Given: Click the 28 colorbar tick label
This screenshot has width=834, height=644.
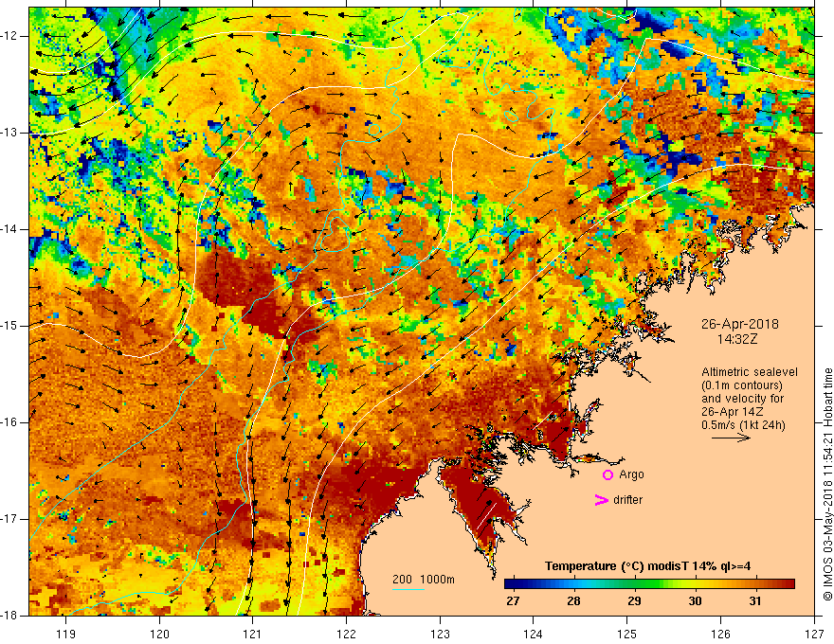Looking at the screenshot, I should (573, 601).
